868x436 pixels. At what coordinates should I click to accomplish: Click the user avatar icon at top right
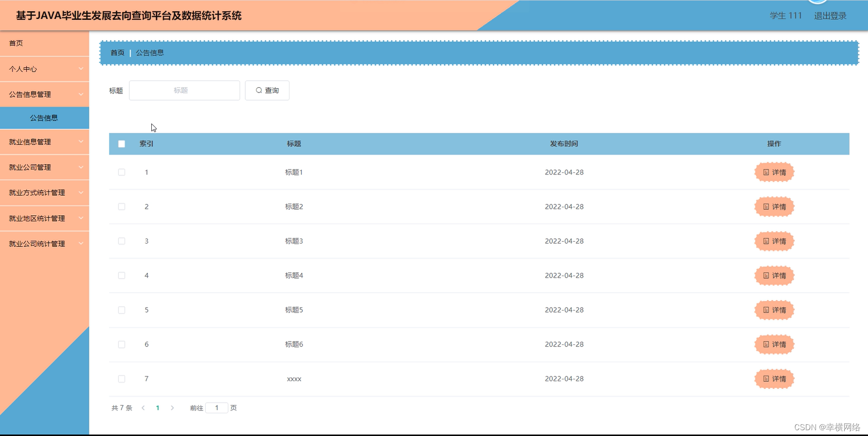coord(818,2)
